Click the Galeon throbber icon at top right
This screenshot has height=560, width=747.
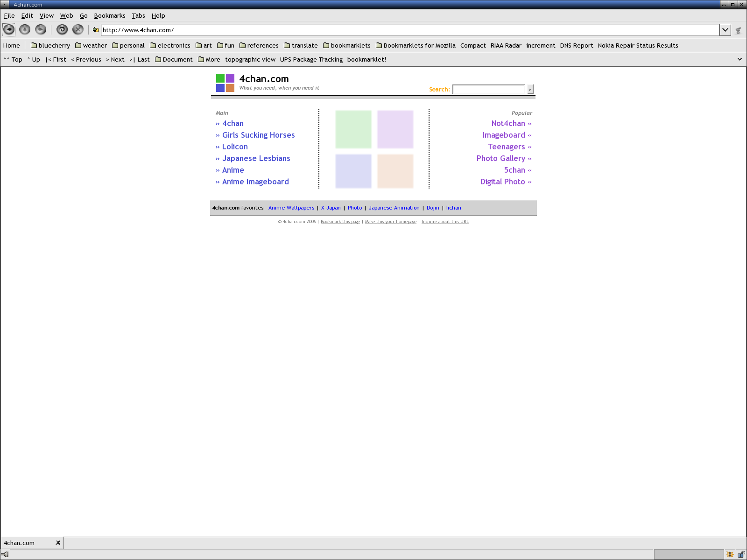(x=738, y=30)
